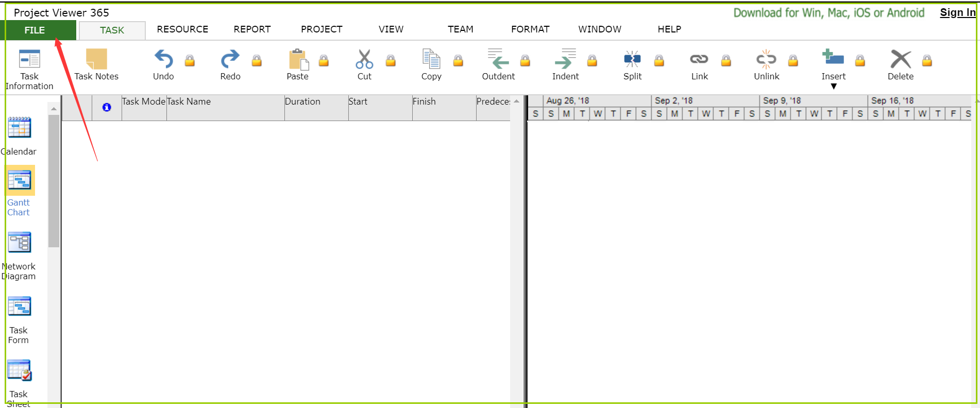The height and width of the screenshot is (408, 980).
Task: Click the view bar vertical scrollbar thumb
Action: [x=54, y=181]
